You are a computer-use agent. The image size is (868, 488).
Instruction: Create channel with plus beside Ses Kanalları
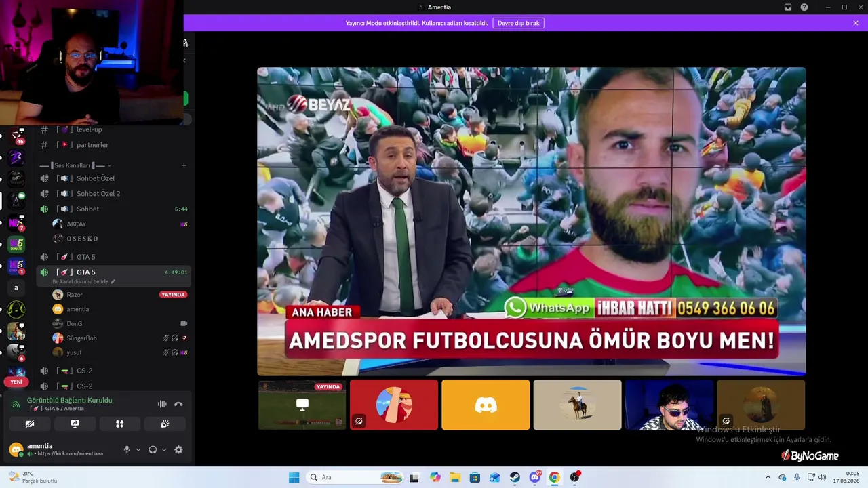(184, 165)
